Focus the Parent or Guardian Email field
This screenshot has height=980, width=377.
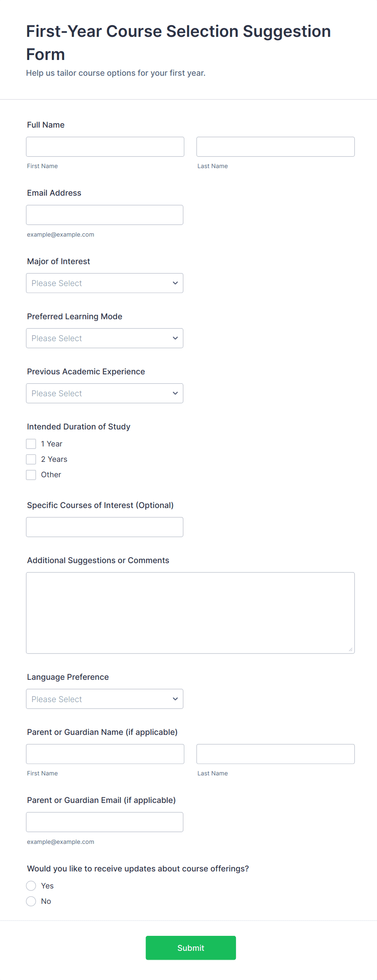coord(105,822)
